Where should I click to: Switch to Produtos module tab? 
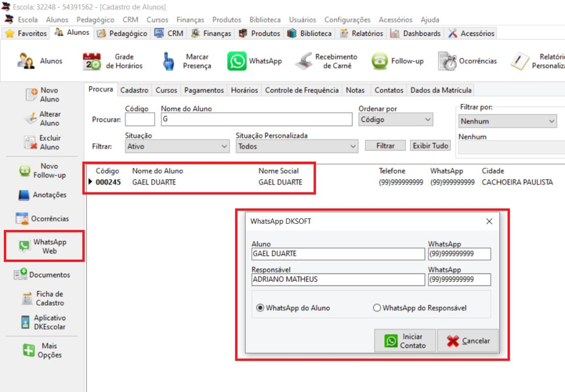pyautogui.click(x=259, y=34)
